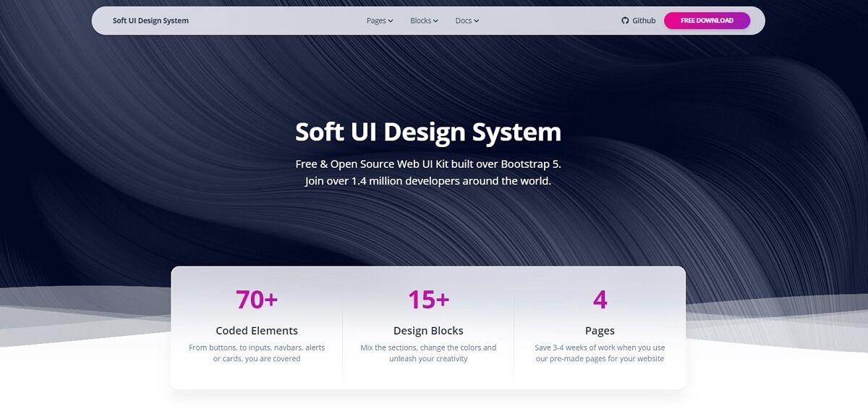
Task: Click 'Join over 1.4 million developers' line
Action: [428, 181]
